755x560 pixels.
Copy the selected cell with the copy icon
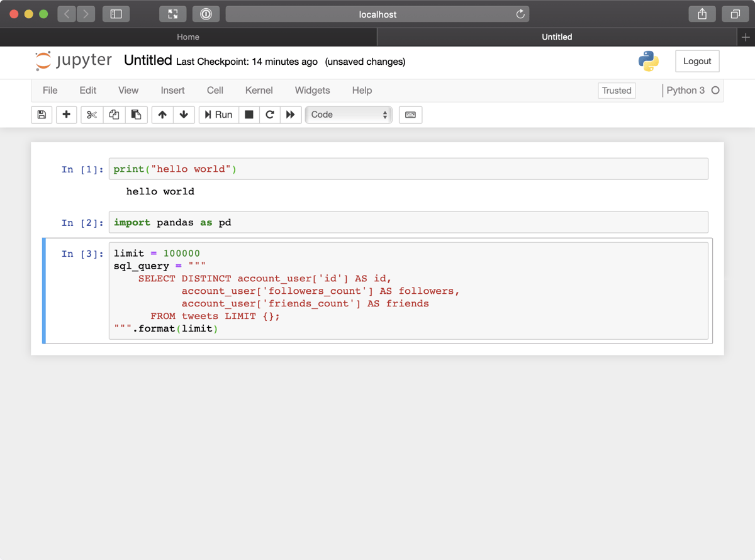pyautogui.click(x=114, y=115)
